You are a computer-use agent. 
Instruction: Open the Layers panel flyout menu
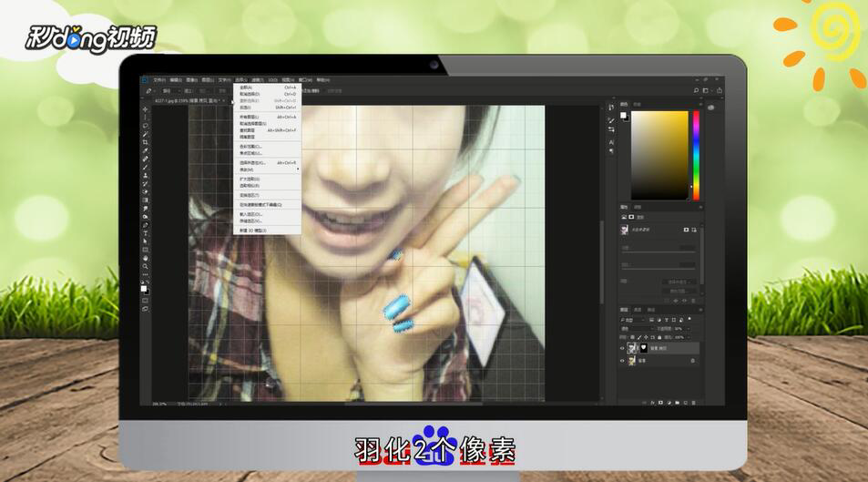[x=700, y=310]
